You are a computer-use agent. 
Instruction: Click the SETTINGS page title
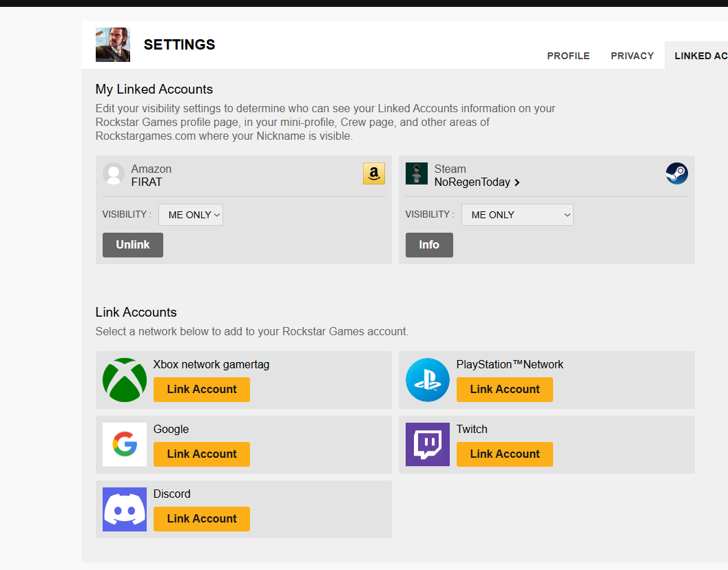(180, 45)
